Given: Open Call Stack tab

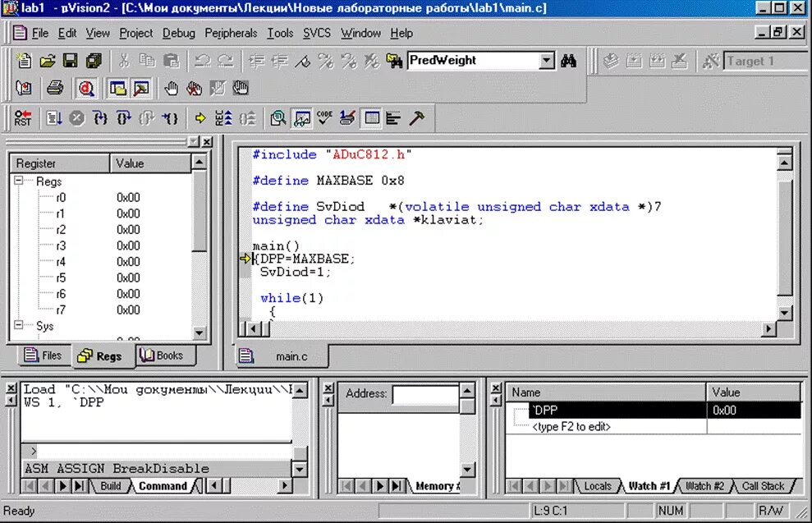Looking at the screenshot, I should (x=762, y=486).
